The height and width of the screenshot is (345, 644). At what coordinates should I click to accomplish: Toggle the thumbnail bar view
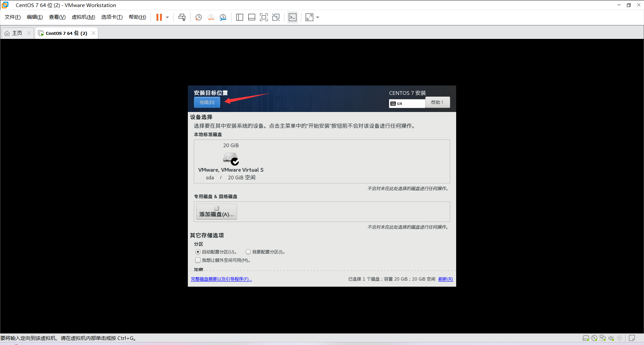click(x=252, y=17)
